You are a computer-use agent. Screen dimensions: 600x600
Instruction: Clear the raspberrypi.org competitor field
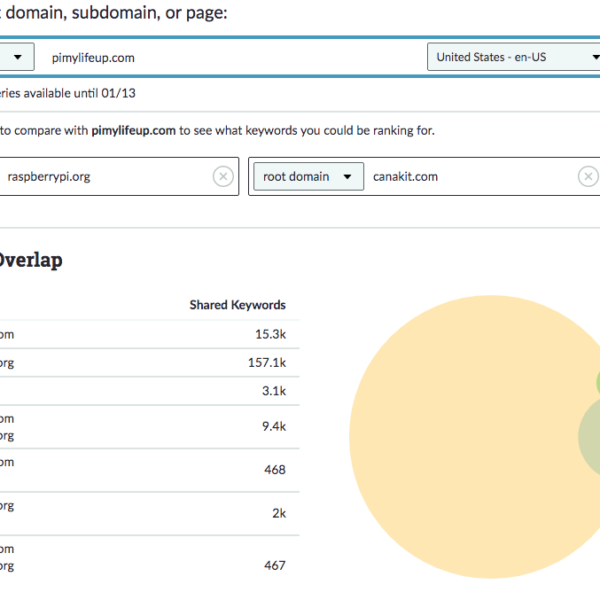(x=223, y=176)
